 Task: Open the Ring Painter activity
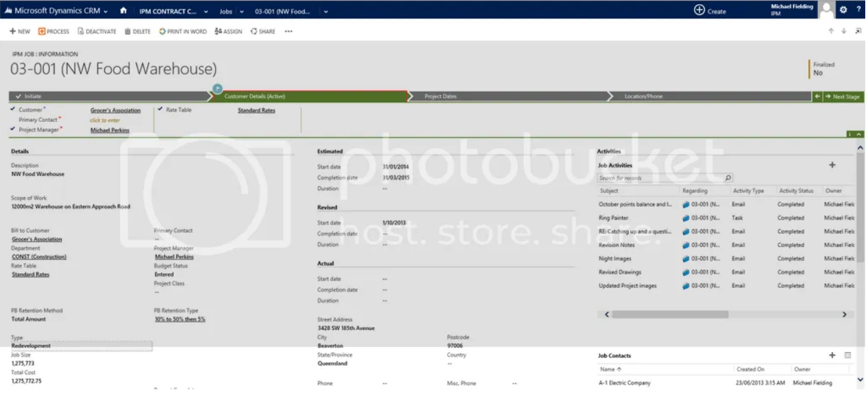[613, 218]
